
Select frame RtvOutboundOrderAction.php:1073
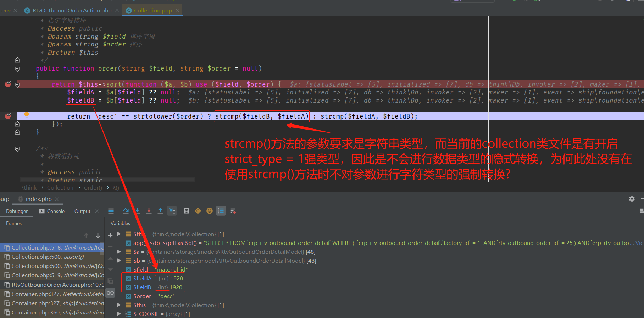coord(52,285)
